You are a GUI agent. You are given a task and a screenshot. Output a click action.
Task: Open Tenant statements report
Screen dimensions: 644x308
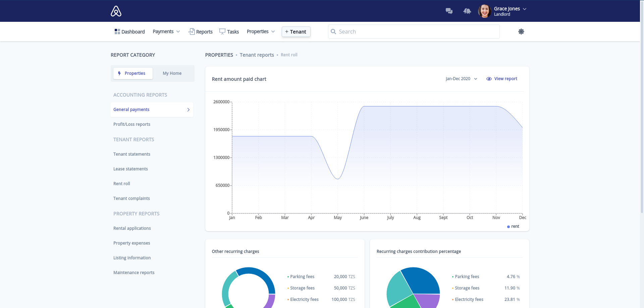[x=132, y=154]
